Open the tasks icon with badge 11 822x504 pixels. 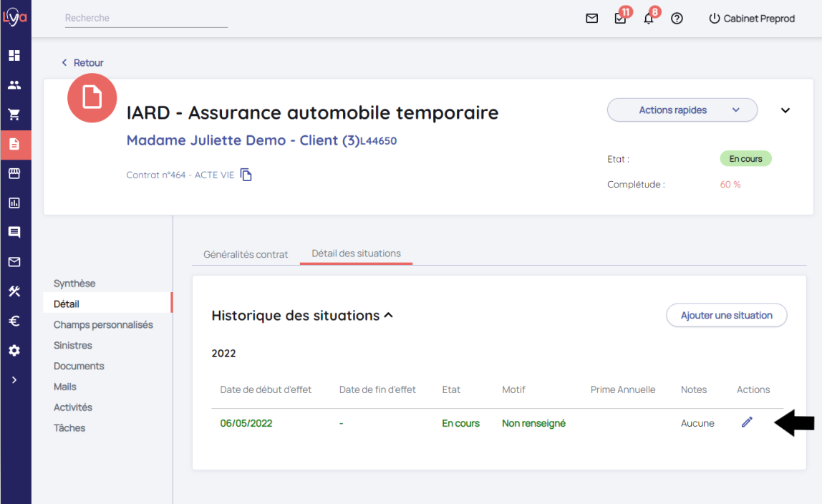click(x=620, y=19)
